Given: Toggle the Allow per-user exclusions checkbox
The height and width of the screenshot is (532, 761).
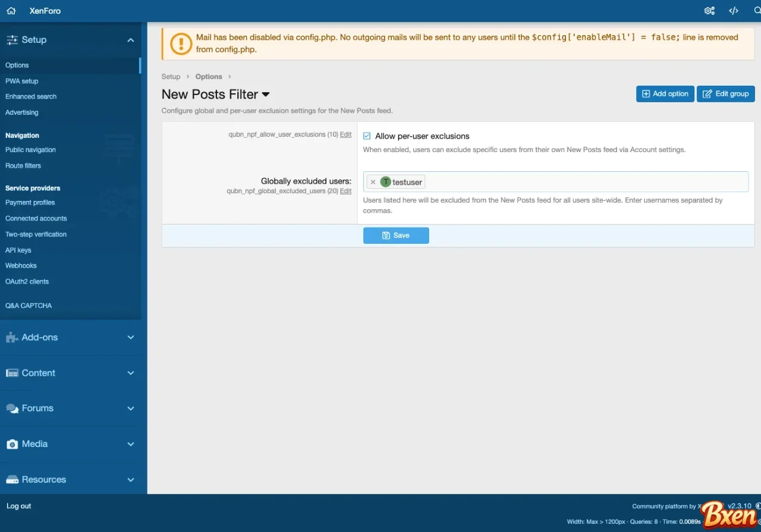Looking at the screenshot, I should coord(367,136).
